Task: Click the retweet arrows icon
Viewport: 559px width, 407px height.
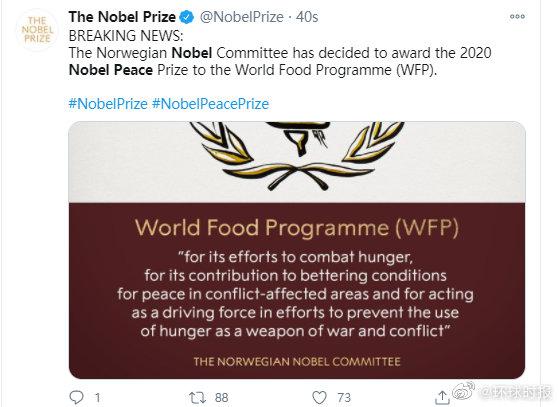Action: [197, 397]
